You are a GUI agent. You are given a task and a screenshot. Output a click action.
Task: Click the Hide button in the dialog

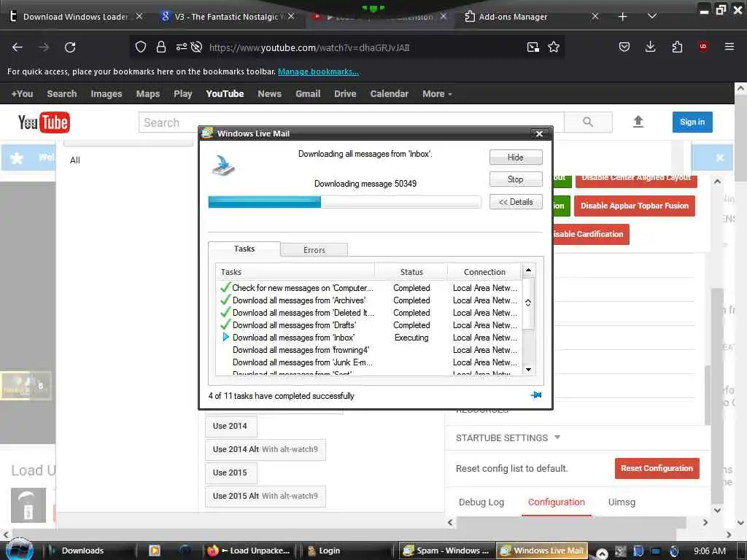tap(516, 157)
